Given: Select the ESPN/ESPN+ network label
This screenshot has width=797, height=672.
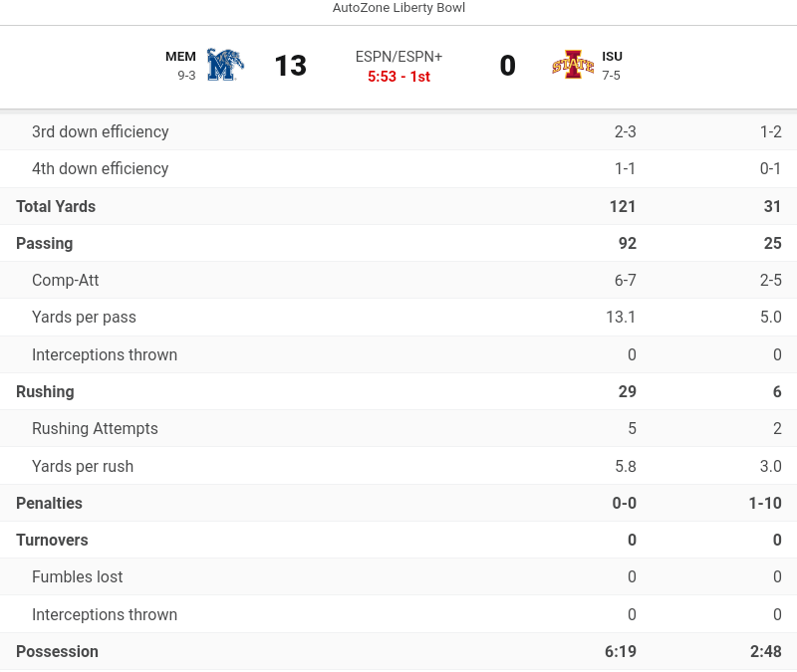Looking at the screenshot, I should [x=398, y=57].
